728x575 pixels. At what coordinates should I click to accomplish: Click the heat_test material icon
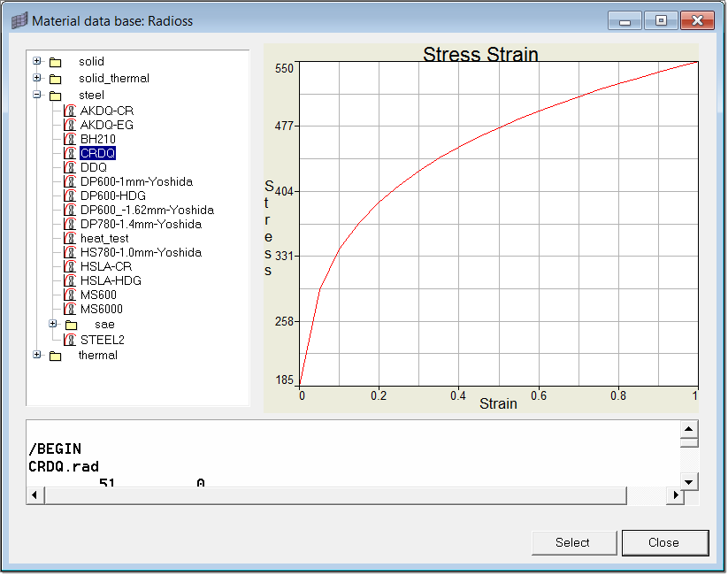pos(70,238)
